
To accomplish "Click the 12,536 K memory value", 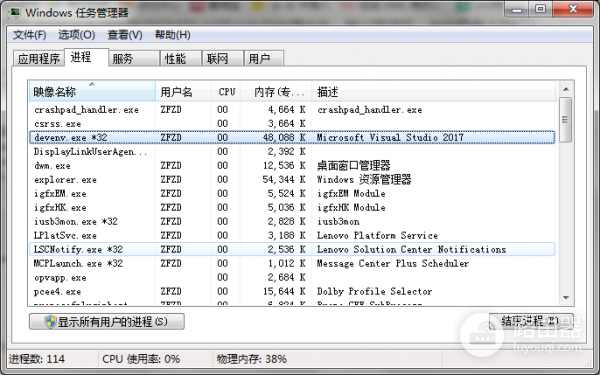I will pyautogui.click(x=284, y=166).
